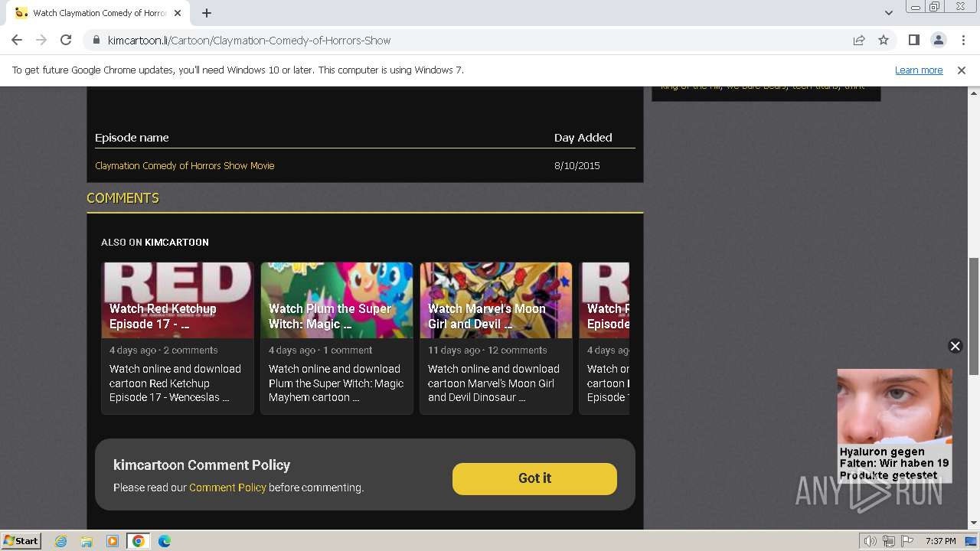
Task: Open the network status tray icon
Action: 889,541
